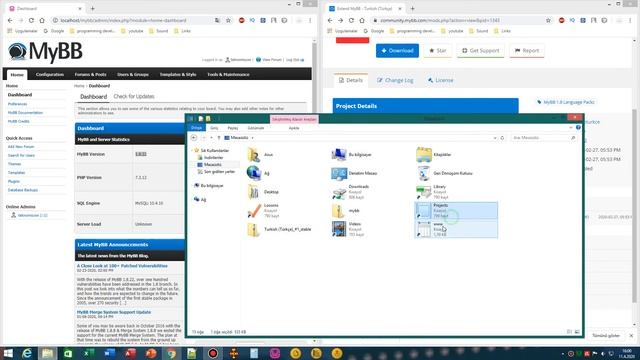Open Chrome from the taskbar
The width and height of the screenshot is (640, 360).
[x=171, y=353]
